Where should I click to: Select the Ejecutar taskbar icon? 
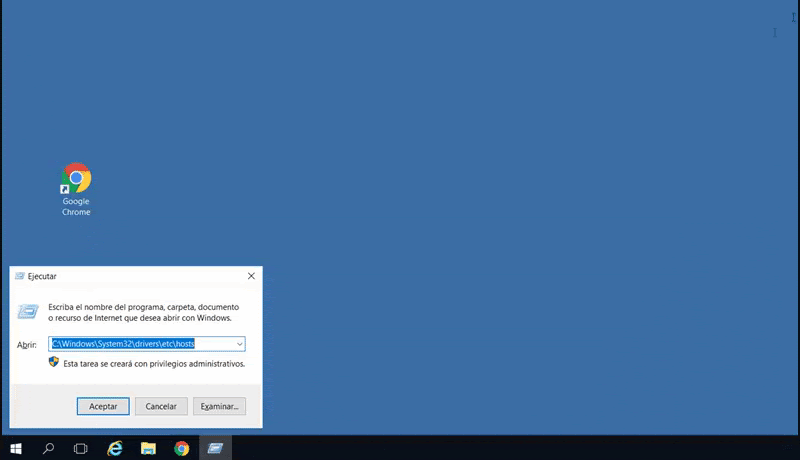215,448
